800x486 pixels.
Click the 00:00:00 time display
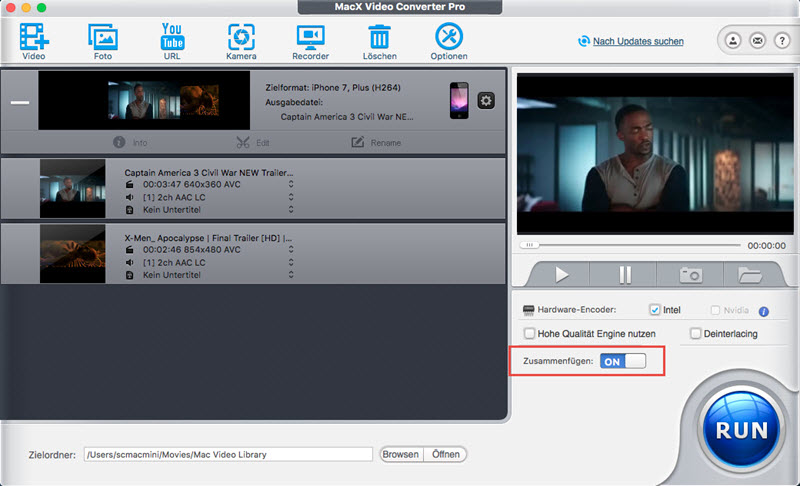pos(766,246)
